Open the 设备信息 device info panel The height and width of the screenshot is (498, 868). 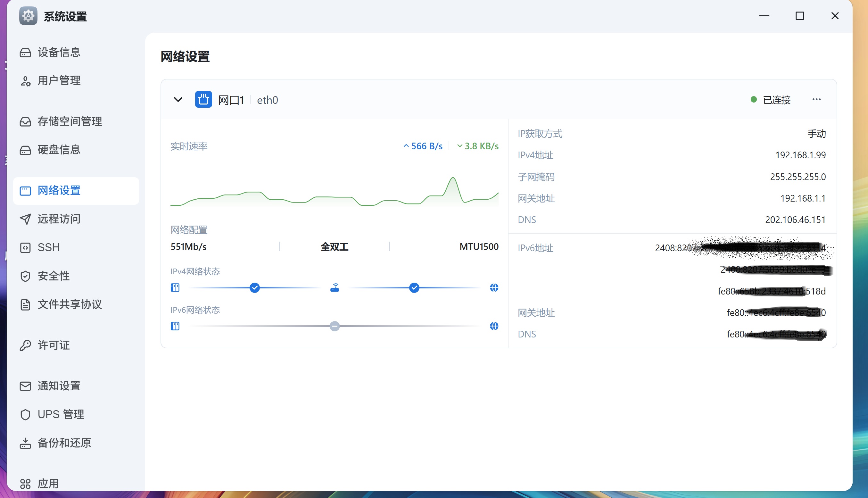pyautogui.click(x=59, y=52)
